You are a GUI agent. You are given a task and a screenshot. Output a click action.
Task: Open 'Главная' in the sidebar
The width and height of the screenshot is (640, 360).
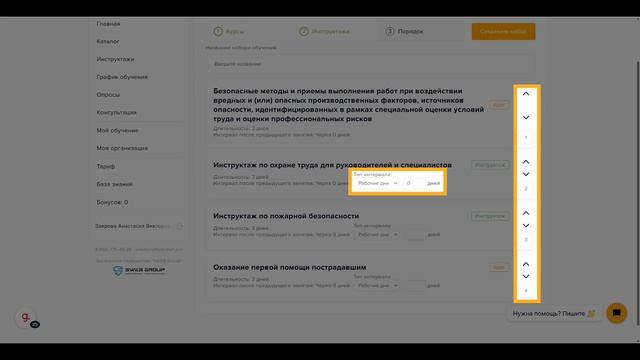[x=108, y=24]
